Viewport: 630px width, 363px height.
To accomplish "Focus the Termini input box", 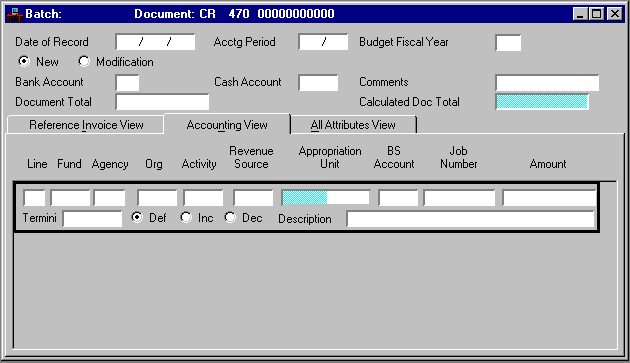I will coord(92,219).
